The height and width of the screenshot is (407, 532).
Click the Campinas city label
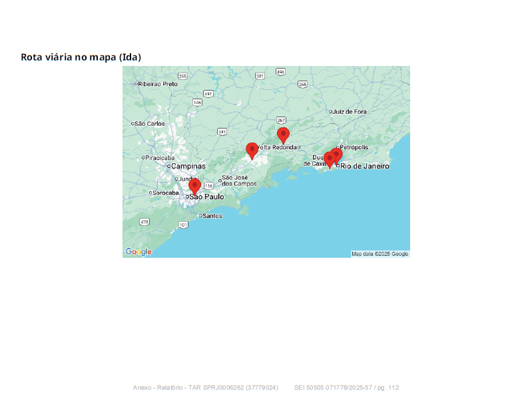click(188, 166)
